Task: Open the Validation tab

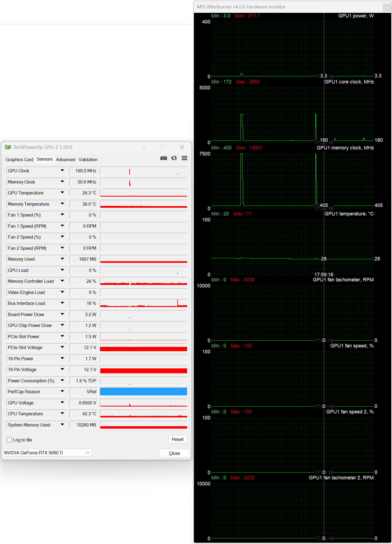Action: pyautogui.click(x=88, y=160)
